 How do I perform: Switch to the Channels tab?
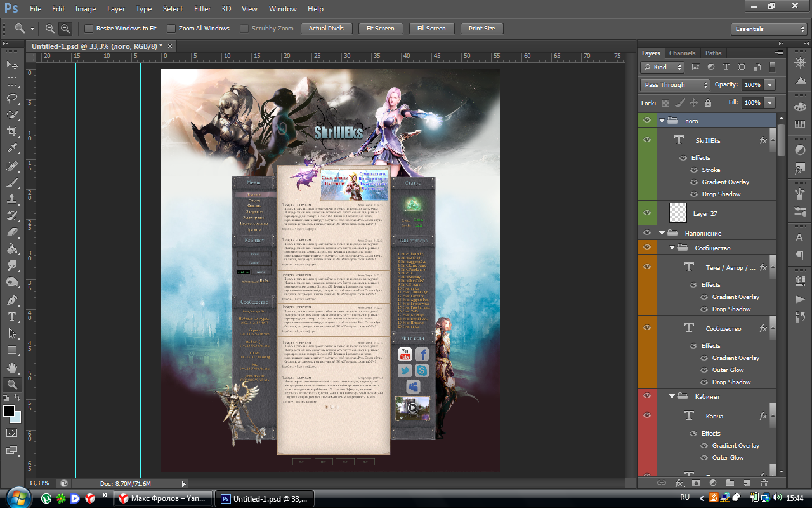(x=682, y=53)
